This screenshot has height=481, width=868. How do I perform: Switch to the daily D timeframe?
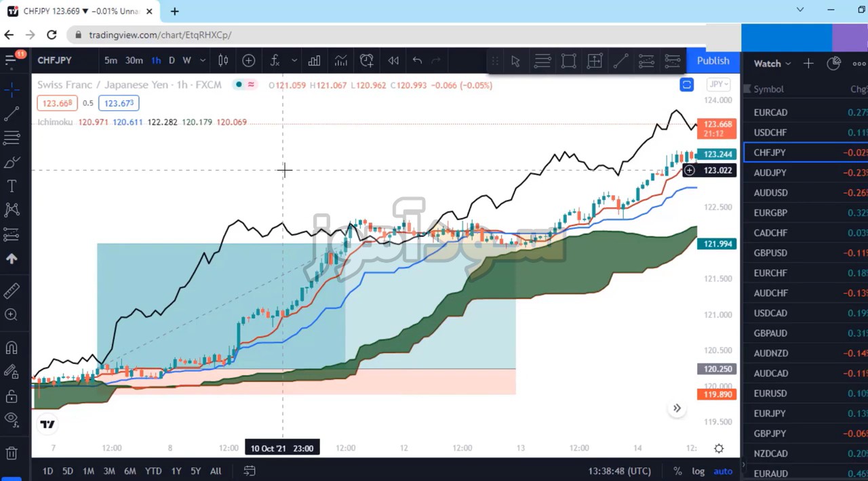(x=172, y=61)
